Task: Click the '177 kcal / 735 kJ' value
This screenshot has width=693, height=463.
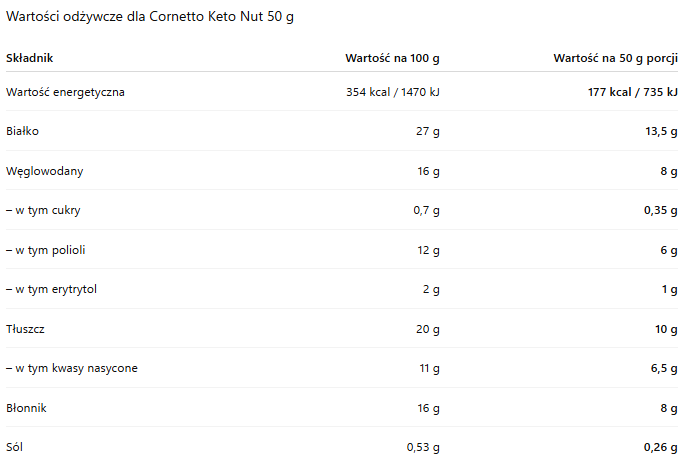Action: [x=633, y=92]
